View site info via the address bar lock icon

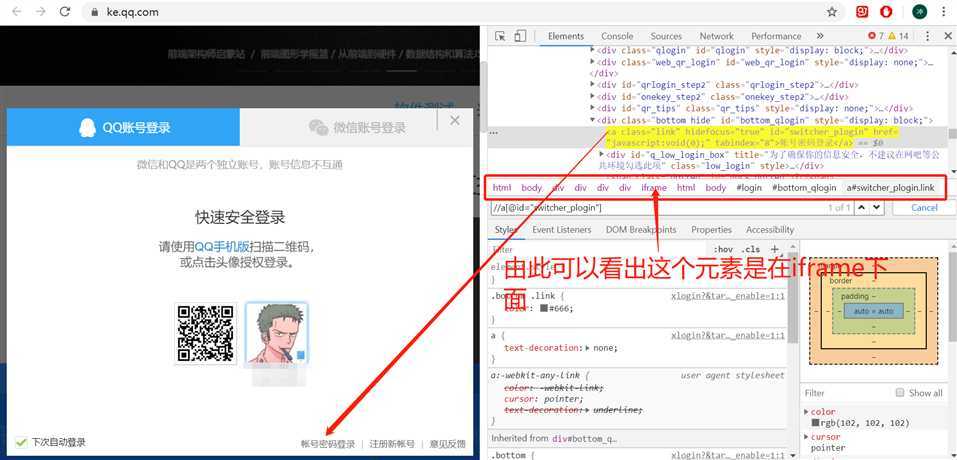tap(94, 12)
